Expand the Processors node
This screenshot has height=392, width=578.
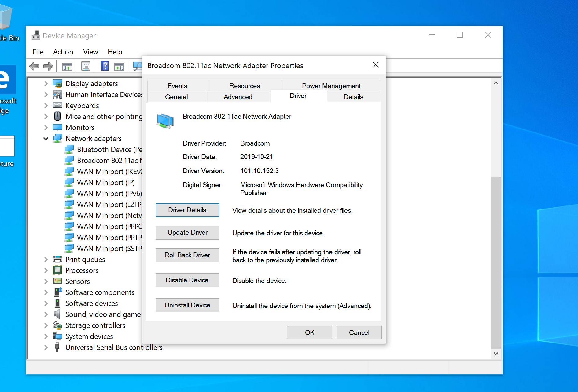pos(46,270)
